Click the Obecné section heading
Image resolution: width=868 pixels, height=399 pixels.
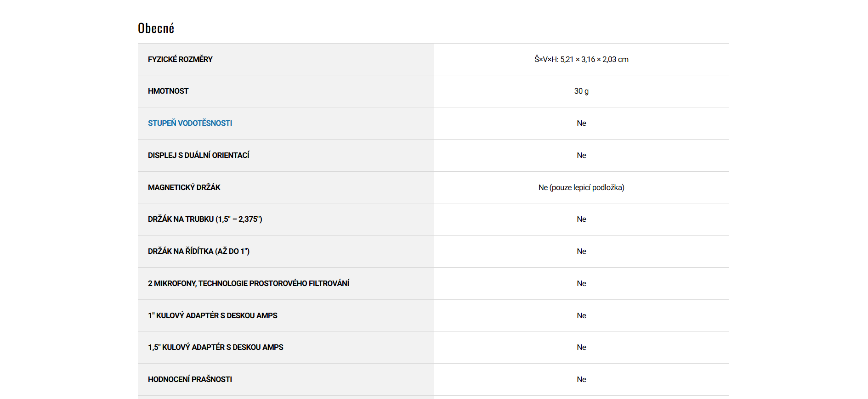[x=156, y=28]
